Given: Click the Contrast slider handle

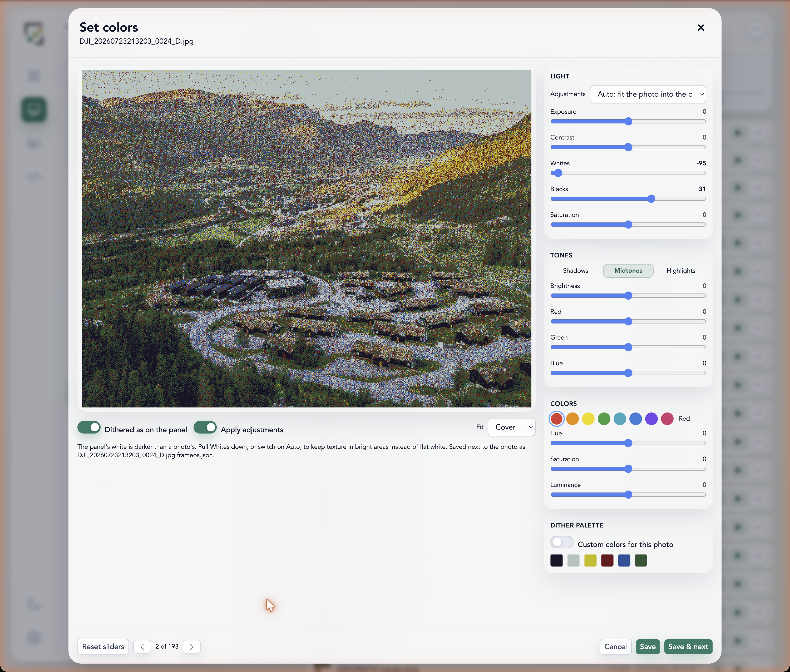Looking at the screenshot, I should click(x=628, y=147).
